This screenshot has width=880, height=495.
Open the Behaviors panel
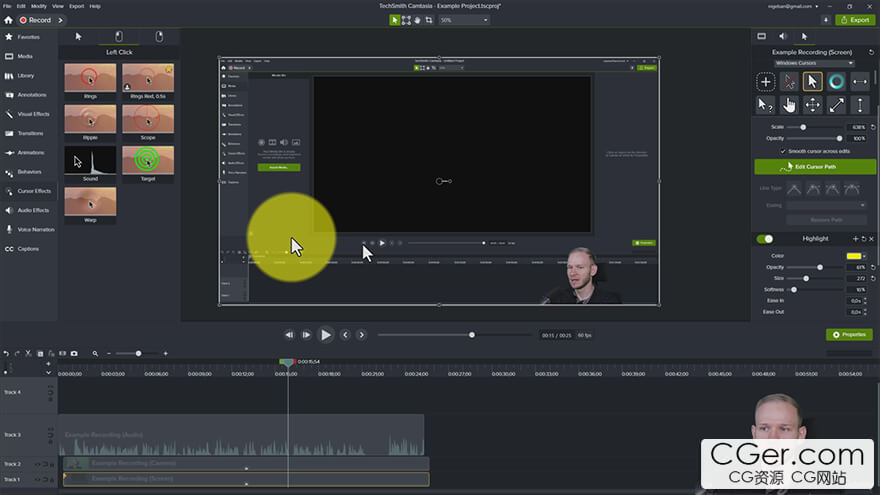tap(24, 172)
